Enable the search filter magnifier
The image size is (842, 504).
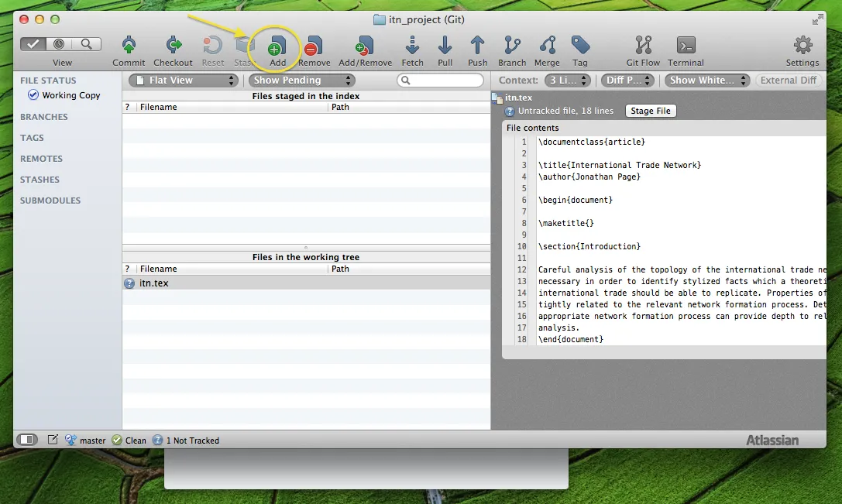[x=87, y=44]
